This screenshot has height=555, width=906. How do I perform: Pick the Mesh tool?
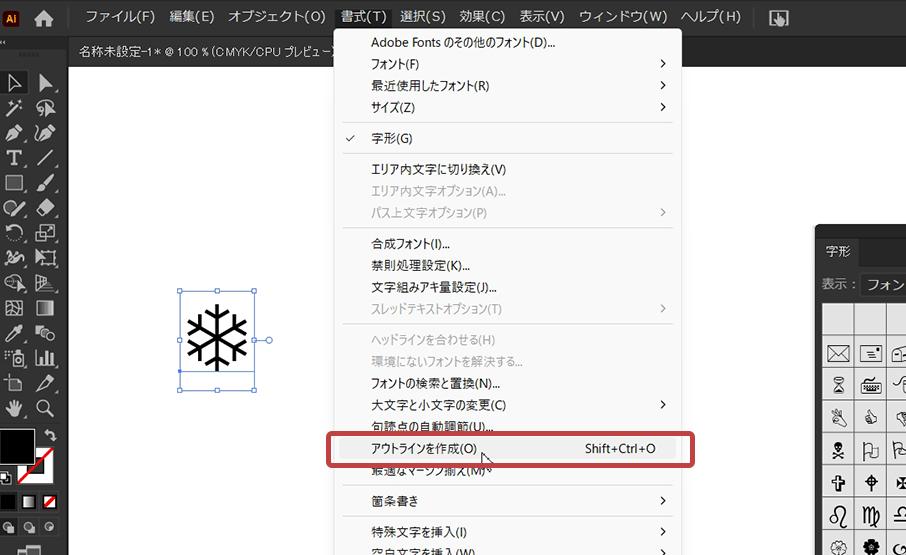tap(14, 308)
